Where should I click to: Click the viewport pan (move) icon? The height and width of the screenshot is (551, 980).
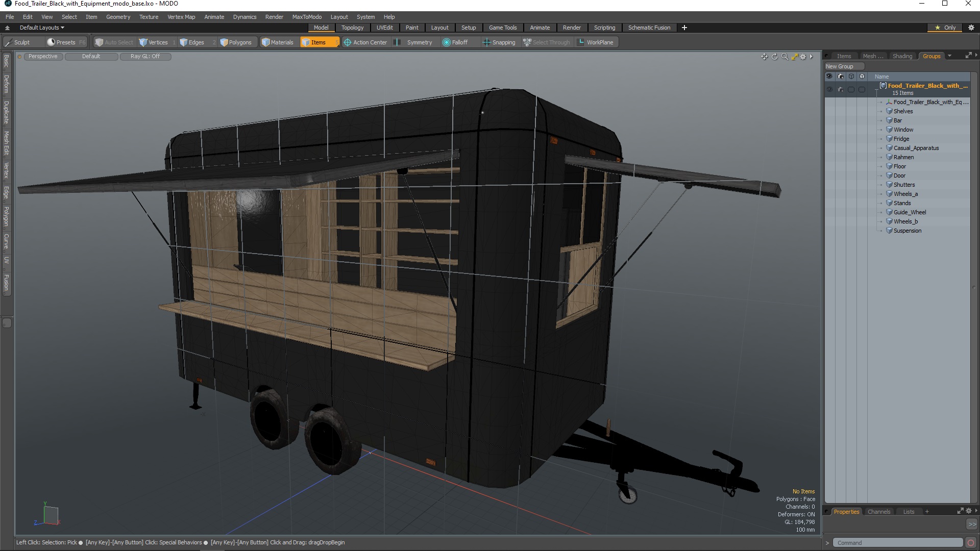764,57
